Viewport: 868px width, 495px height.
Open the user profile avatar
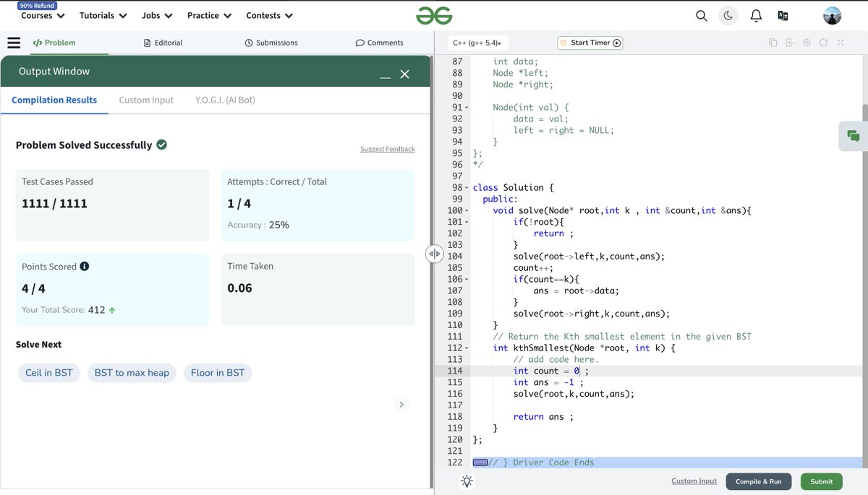pyautogui.click(x=833, y=15)
